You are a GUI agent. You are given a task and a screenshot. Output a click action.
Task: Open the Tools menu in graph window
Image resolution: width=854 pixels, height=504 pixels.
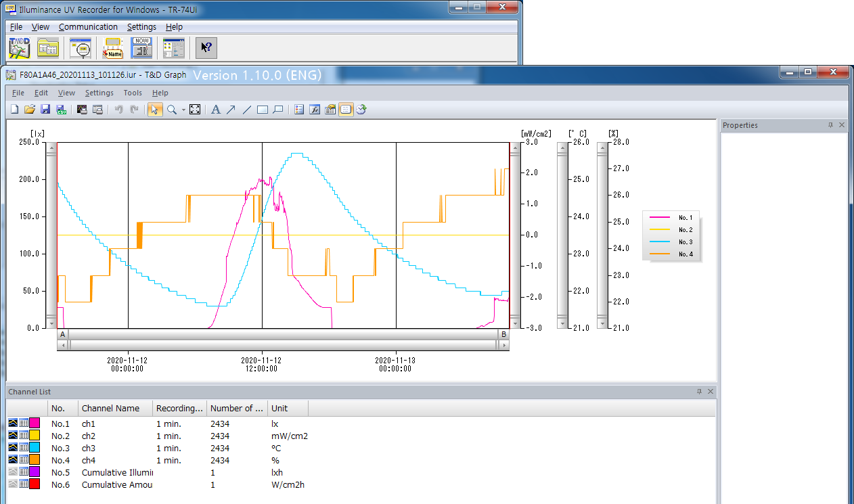pos(133,93)
